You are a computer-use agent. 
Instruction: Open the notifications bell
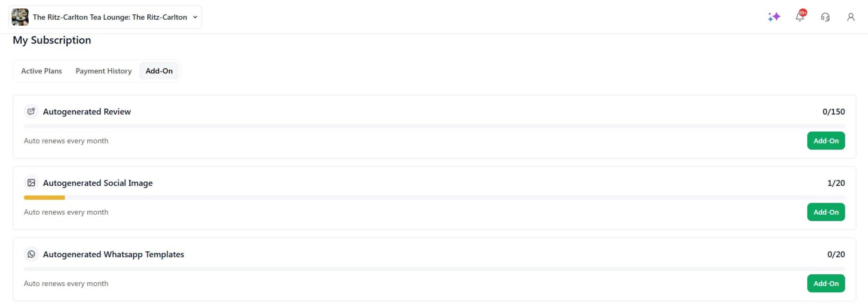(800, 17)
